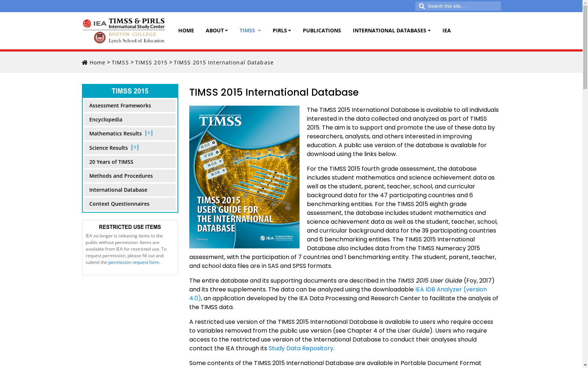Image resolution: width=588 pixels, height=368 pixels.
Task: Expand the TIMSS dropdown menu
Action: click(x=250, y=31)
